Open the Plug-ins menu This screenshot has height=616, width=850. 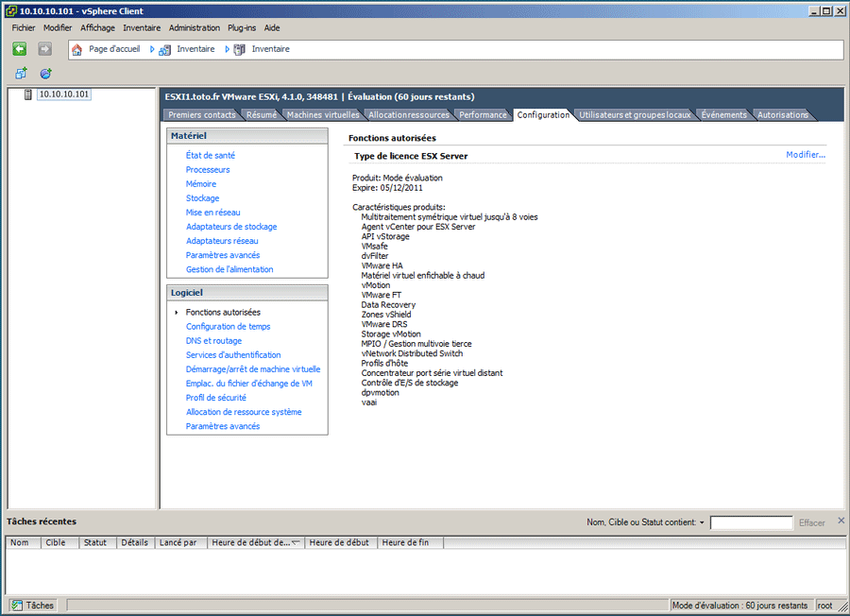click(241, 27)
